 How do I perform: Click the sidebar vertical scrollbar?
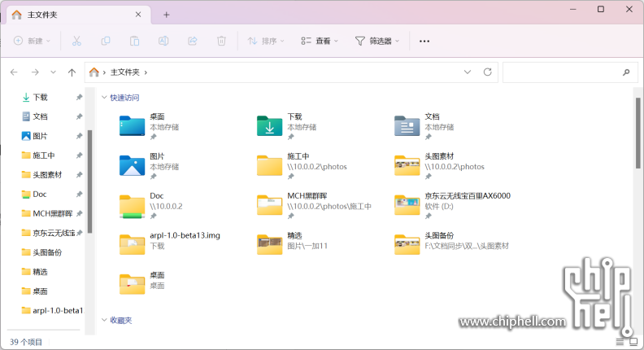click(89, 182)
